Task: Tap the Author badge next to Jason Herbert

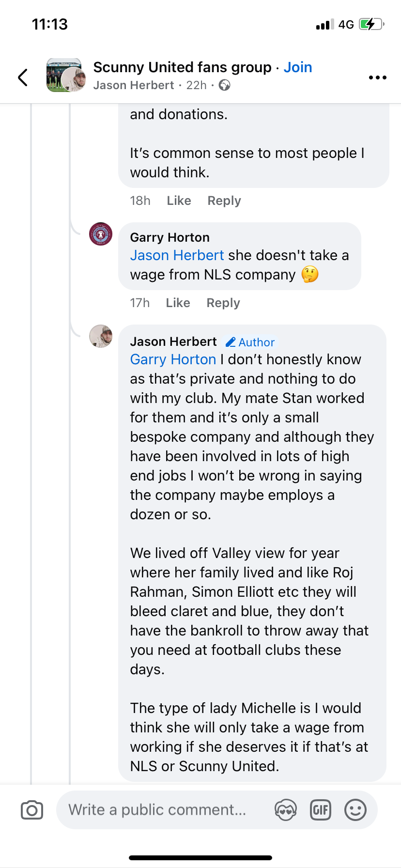Action: tap(250, 342)
